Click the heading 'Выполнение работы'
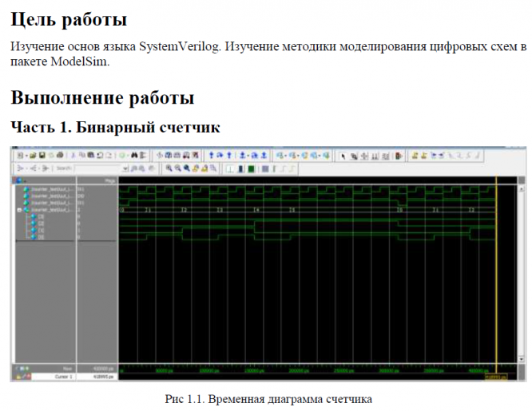The height and width of the screenshot is (411, 532). pos(102,97)
